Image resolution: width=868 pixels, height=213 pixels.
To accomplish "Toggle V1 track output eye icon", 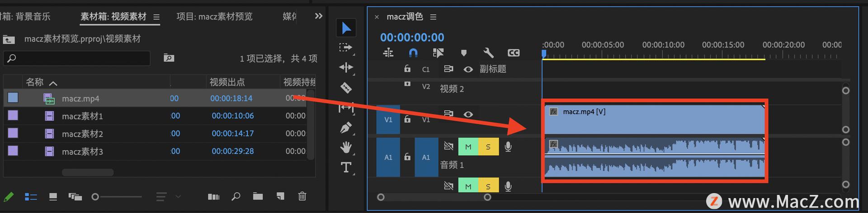I will click(x=468, y=114).
